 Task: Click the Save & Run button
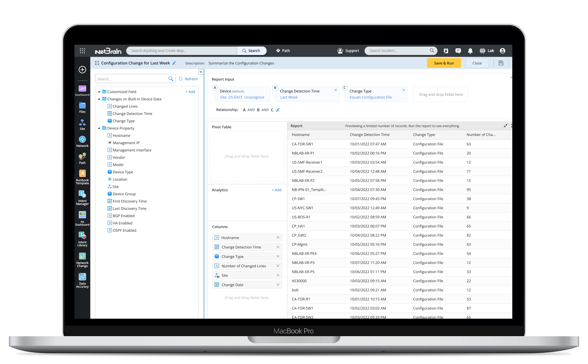tap(444, 63)
